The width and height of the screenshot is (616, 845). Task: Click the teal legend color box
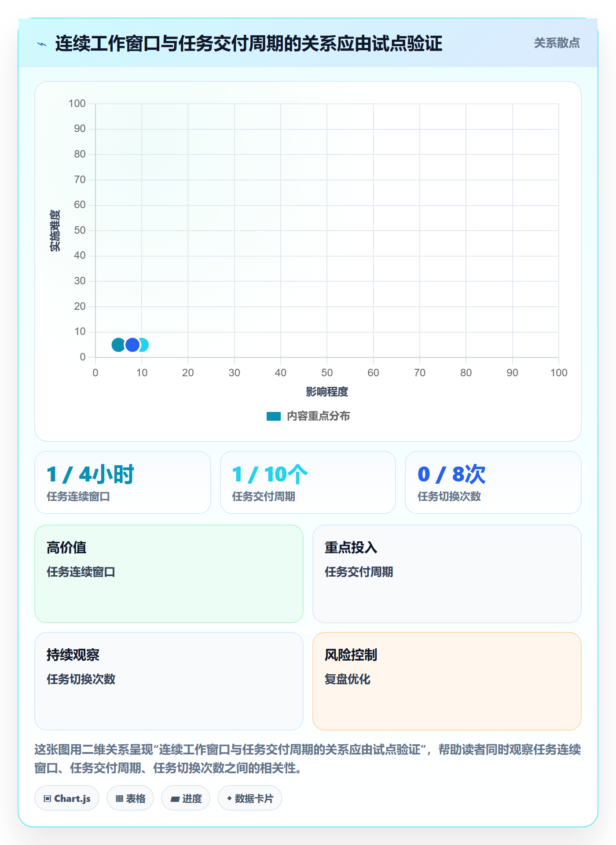coord(274,416)
